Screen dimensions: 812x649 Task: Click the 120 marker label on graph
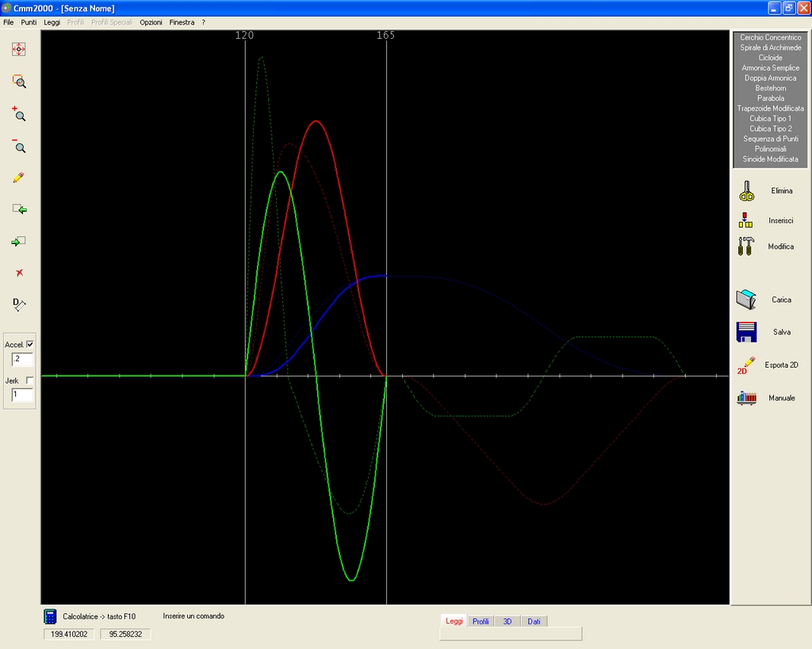(x=244, y=35)
